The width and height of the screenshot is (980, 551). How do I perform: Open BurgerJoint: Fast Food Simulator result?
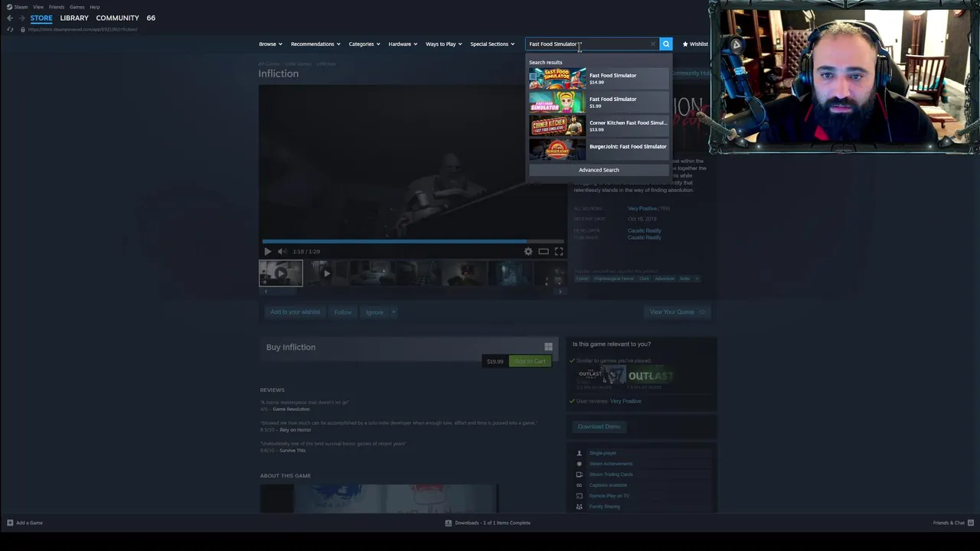[x=599, y=149]
